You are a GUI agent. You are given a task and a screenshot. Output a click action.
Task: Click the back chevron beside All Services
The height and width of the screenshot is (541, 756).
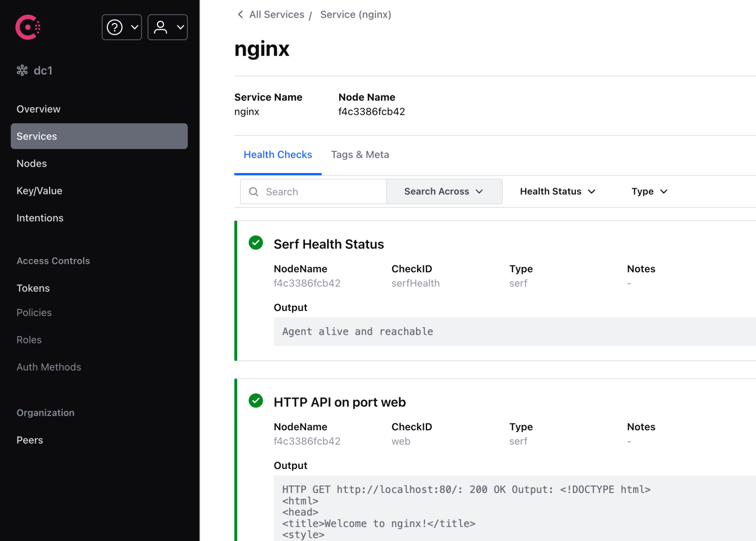pyautogui.click(x=240, y=14)
